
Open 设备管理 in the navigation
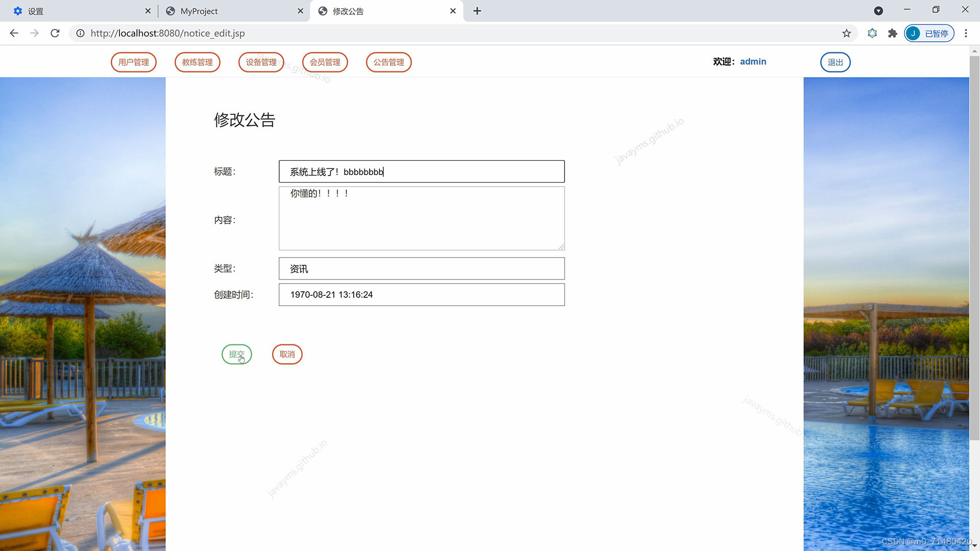click(x=261, y=62)
